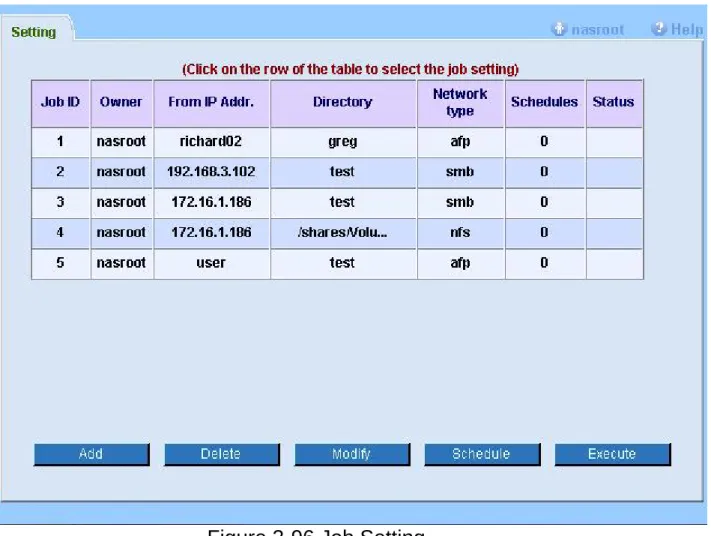Click the nasroot user icon
Screen dimensions: 711x536
click(x=559, y=29)
